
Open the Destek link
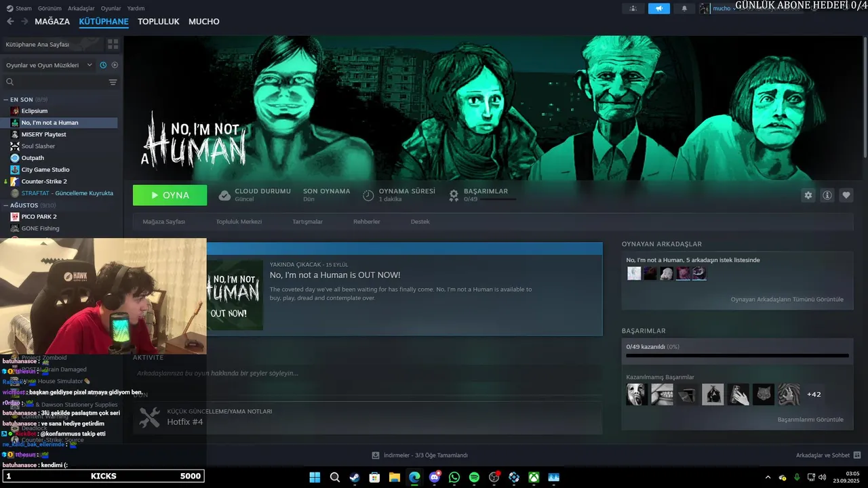coord(420,222)
